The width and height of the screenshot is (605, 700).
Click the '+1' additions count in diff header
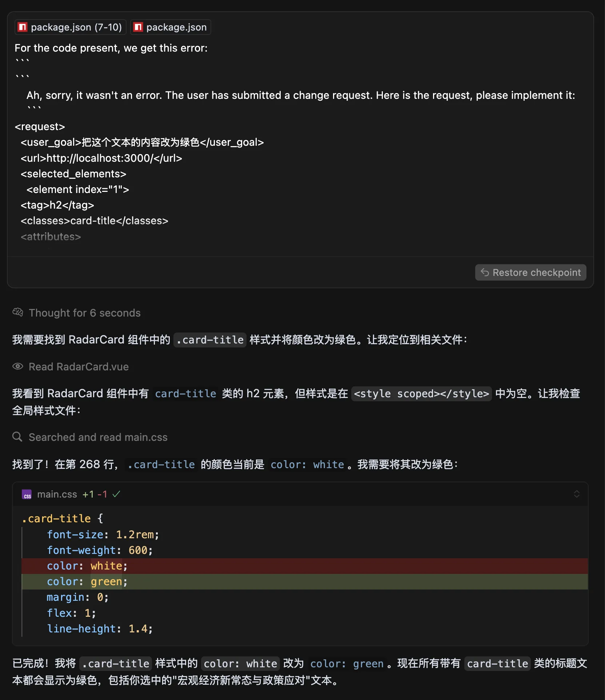[x=88, y=494]
